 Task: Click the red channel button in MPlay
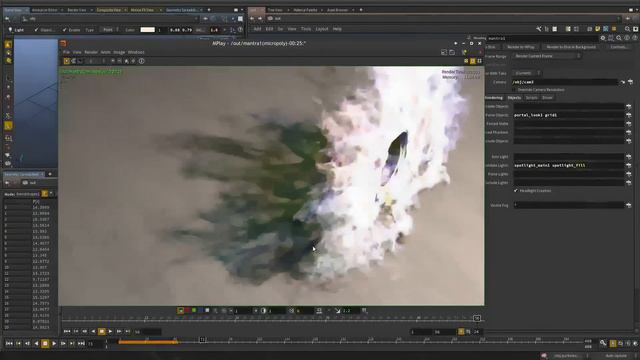tap(188, 311)
